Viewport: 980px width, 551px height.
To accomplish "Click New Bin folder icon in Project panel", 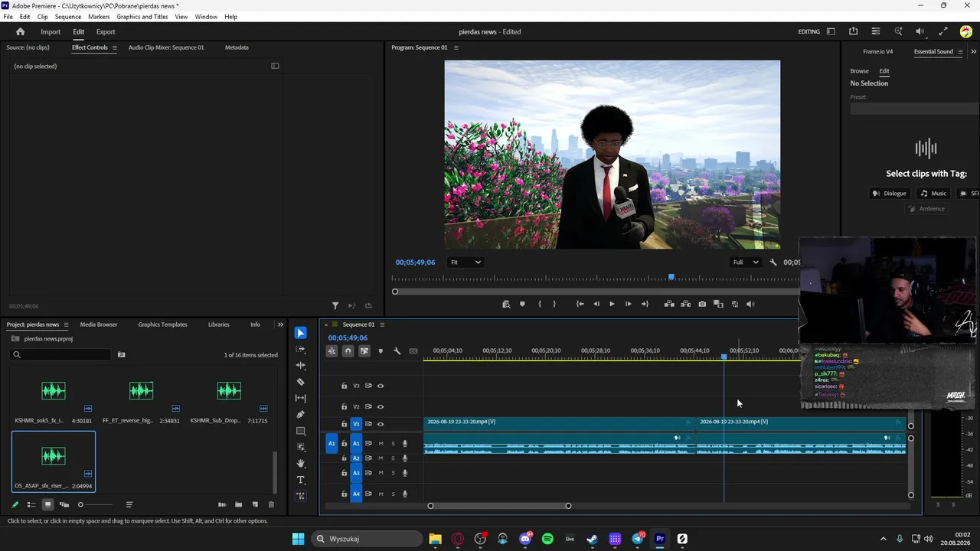I will tap(238, 504).
